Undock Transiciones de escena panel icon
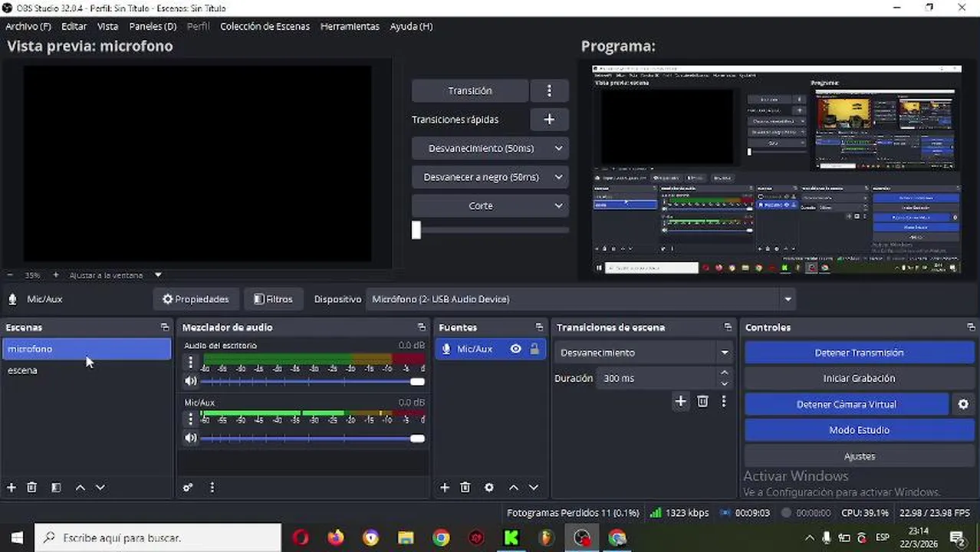The width and height of the screenshot is (980, 552). 728,327
